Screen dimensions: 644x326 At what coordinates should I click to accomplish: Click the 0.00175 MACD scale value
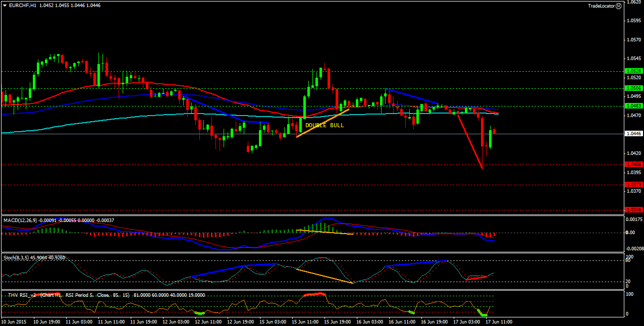(x=633, y=220)
